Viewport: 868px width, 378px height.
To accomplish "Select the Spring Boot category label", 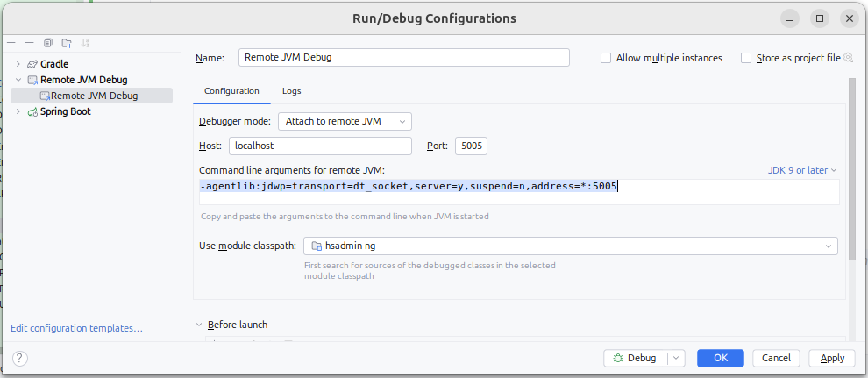I will click(66, 111).
